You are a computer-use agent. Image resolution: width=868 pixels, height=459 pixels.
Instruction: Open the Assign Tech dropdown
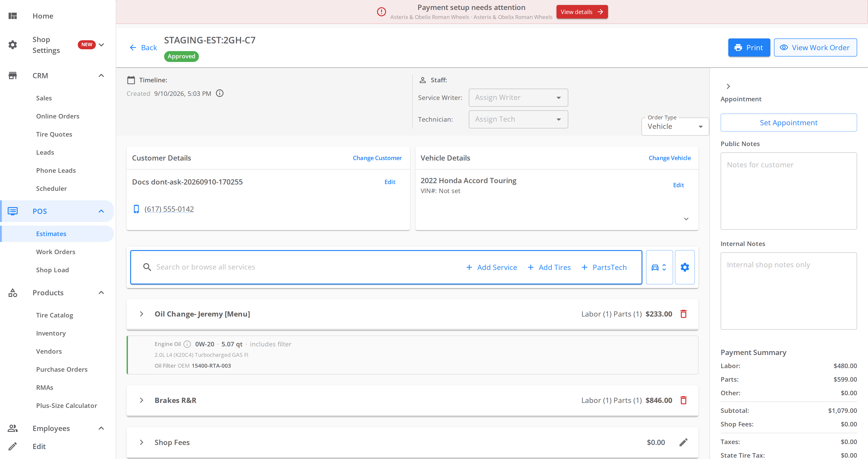tap(518, 119)
